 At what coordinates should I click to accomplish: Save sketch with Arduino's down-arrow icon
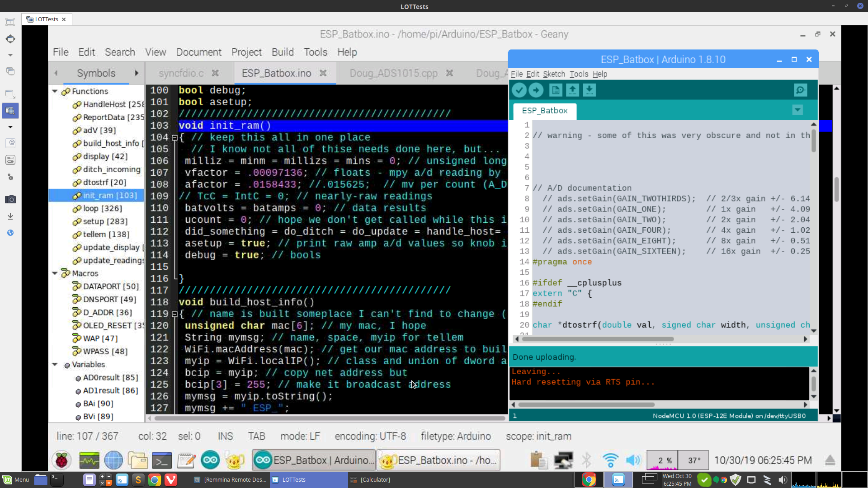(x=589, y=90)
